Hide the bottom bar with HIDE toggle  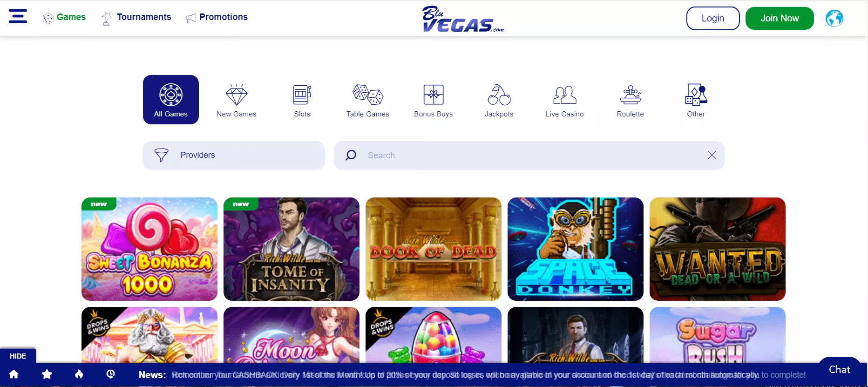pyautogui.click(x=18, y=356)
